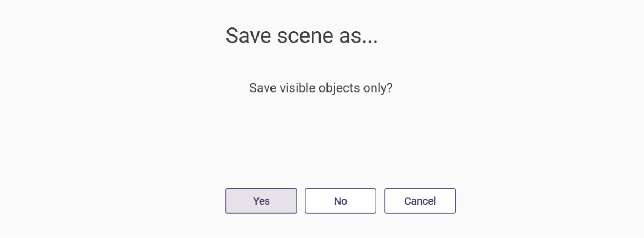
Task: Click the No button
Action: [x=341, y=201]
